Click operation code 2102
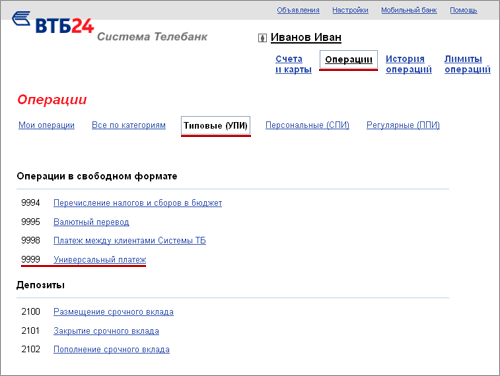 click(31, 349)
